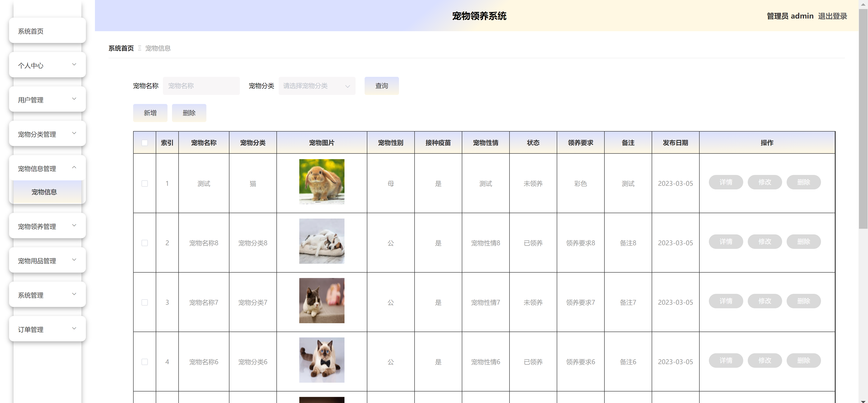Expand the 个人中心 menu chevron
Viewport: 868px width, 403px height.
tap(74, 64)
